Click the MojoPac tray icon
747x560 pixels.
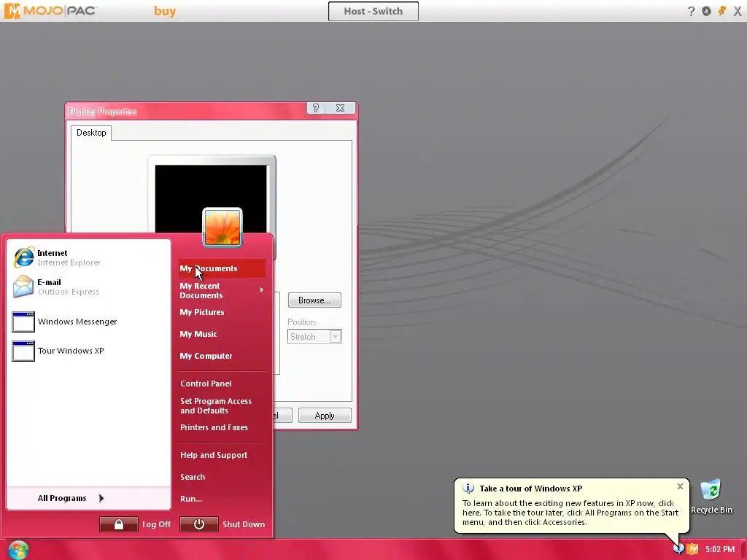(x=693, y=549)
